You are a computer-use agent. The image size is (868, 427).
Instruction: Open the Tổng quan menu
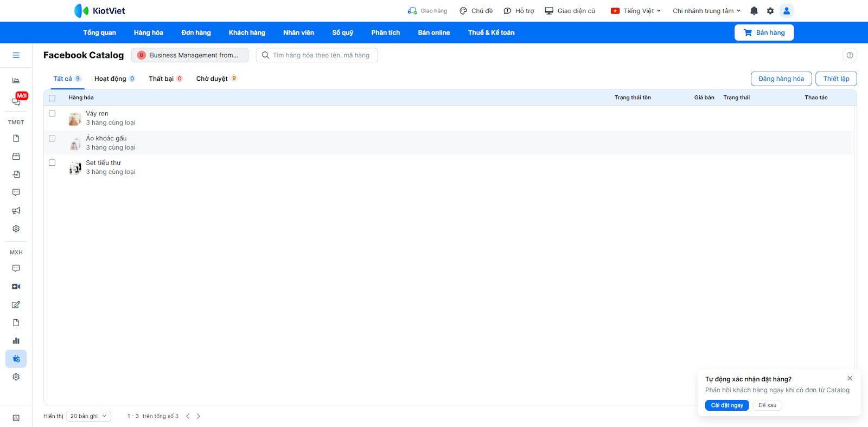click(x=99, y=33)
